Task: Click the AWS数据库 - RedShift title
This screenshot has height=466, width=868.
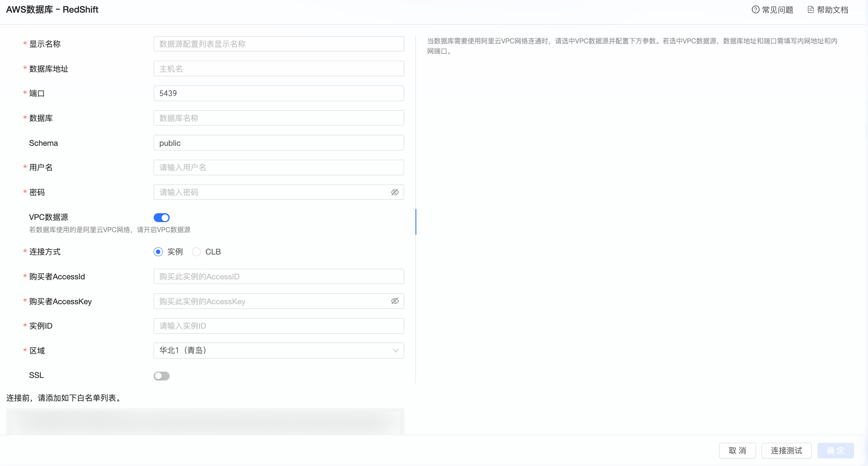Action: coord(52,10)
